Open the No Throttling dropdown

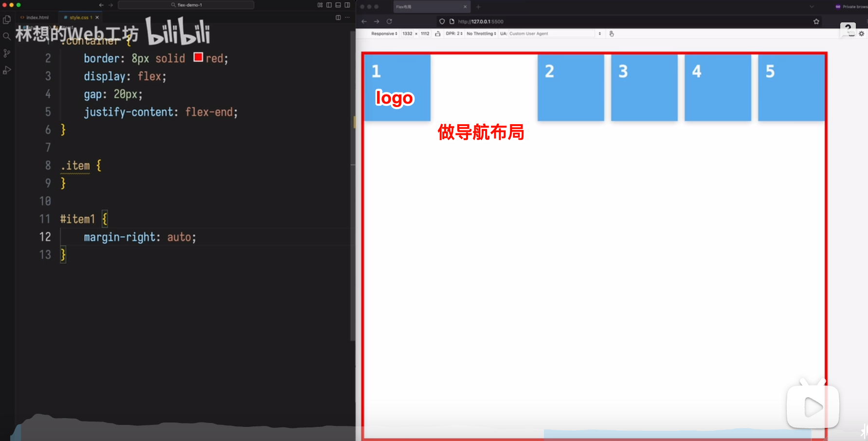481,34
